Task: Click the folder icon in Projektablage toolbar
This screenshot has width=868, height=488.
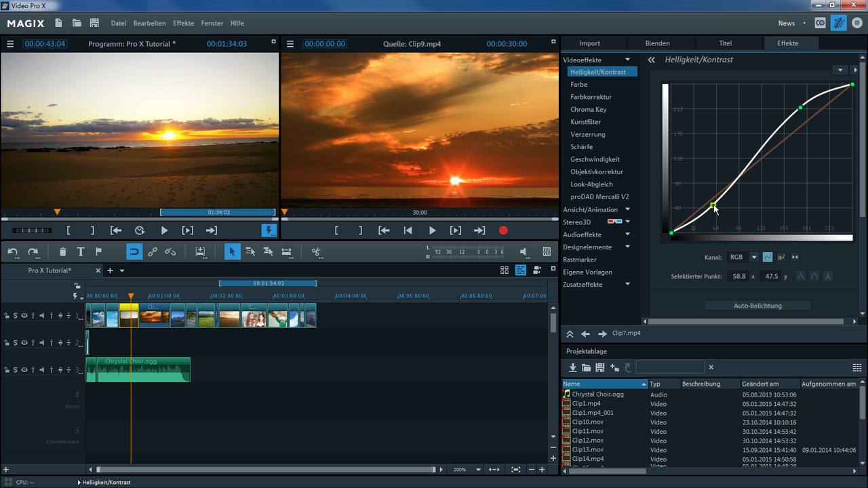Action: click(587, 367)
